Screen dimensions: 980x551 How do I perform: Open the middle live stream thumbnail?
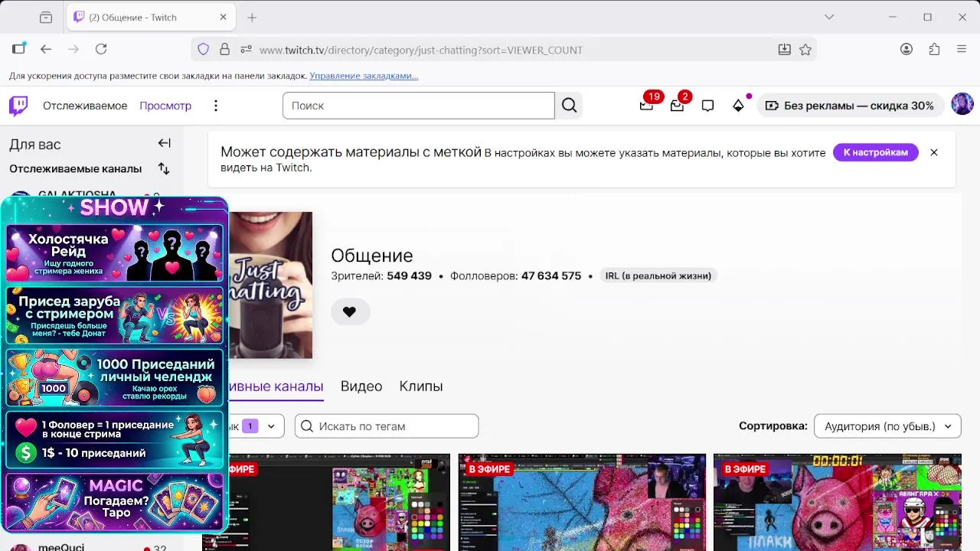pyautogui.click(x=582, y=502)
